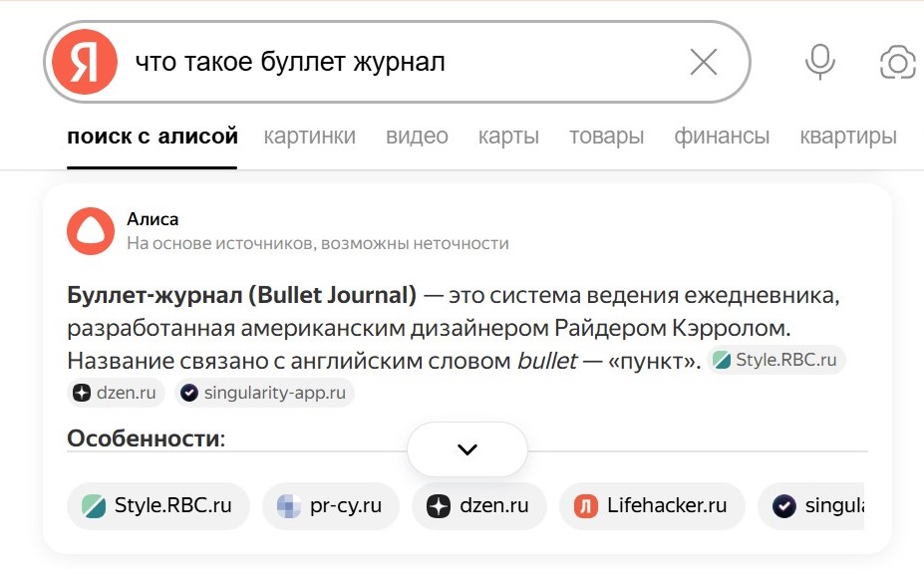This screenshot has height=579, width=924.
Task: Click the dzen.ru source badge icon
Action: (84, 393)
